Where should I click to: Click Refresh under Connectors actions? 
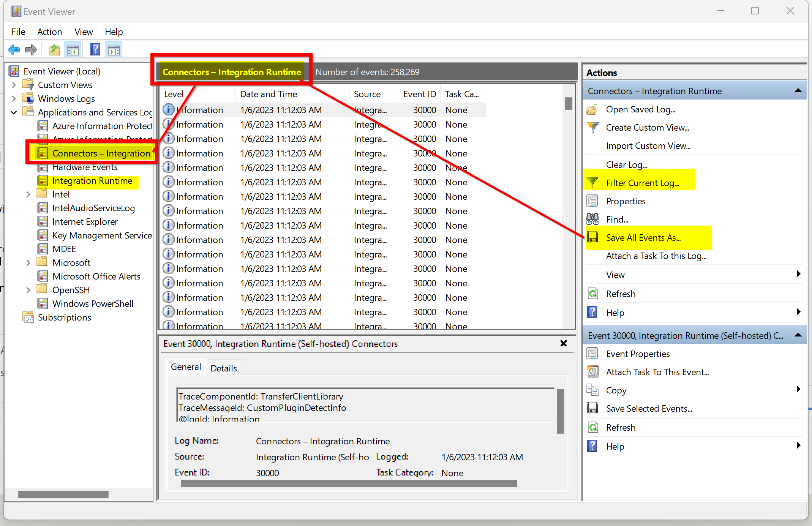point(621,294)
